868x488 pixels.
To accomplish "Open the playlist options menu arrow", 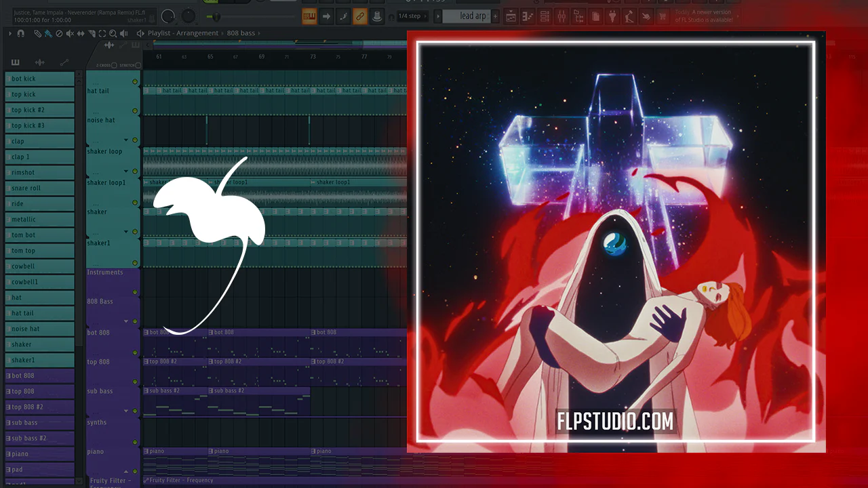I will 10,33.
